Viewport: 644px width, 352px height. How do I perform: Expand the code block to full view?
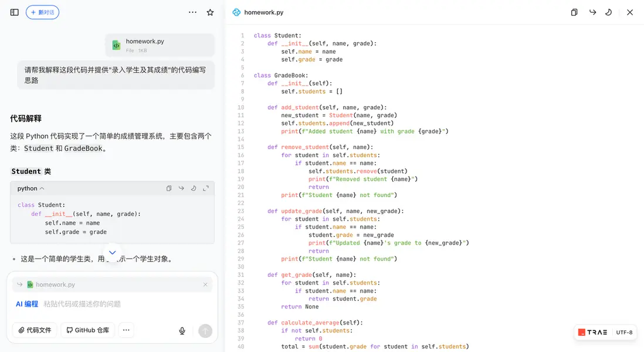(206, 188)
